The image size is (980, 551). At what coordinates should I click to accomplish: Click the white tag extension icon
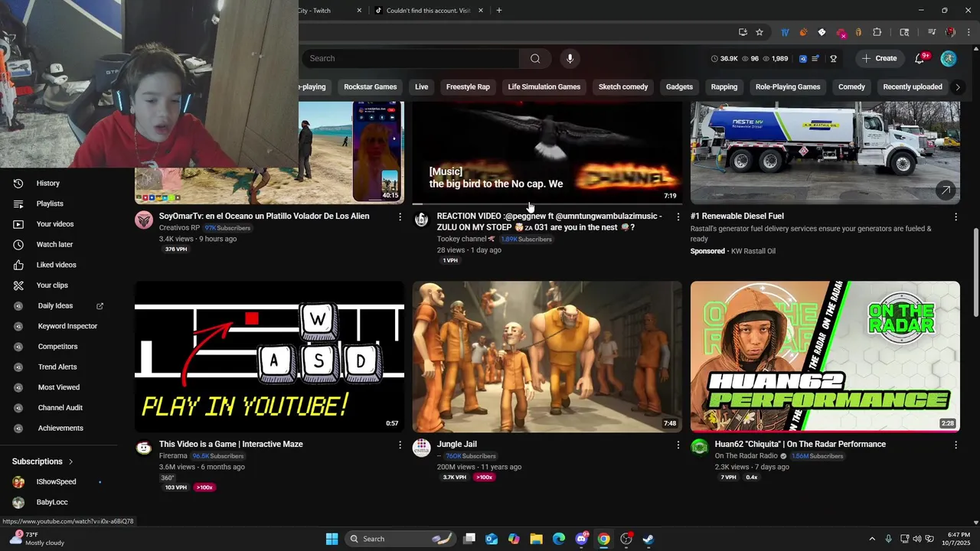(822, 32)
